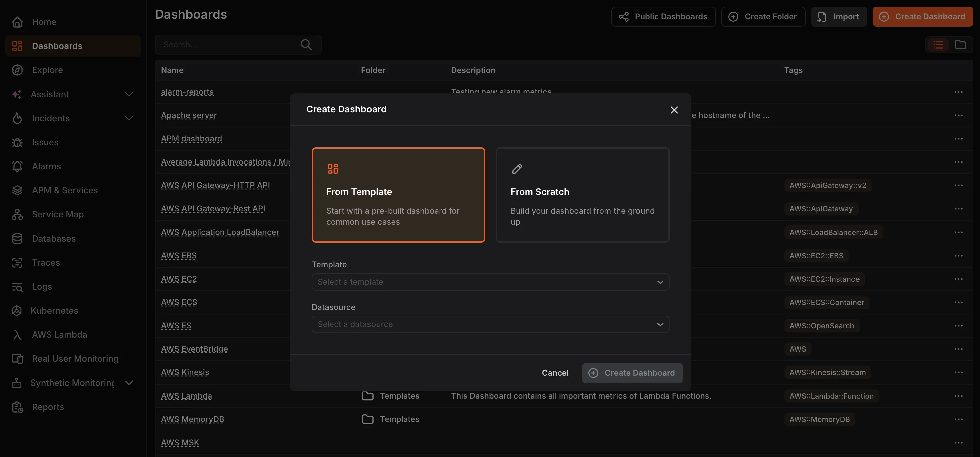The height and width of the screenshot is (457, 980).
Task: Navigate to Traces in sidebar
Action: (x=73, y=262)
